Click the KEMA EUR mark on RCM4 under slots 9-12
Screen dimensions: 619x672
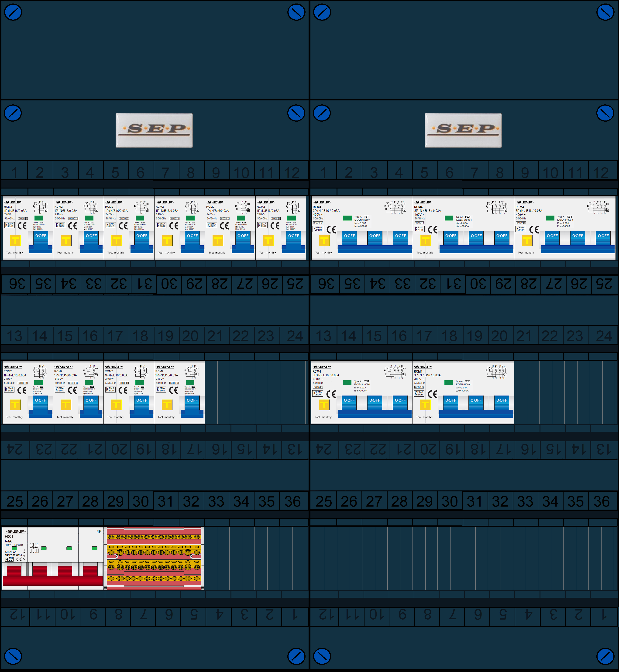[520, 229]
